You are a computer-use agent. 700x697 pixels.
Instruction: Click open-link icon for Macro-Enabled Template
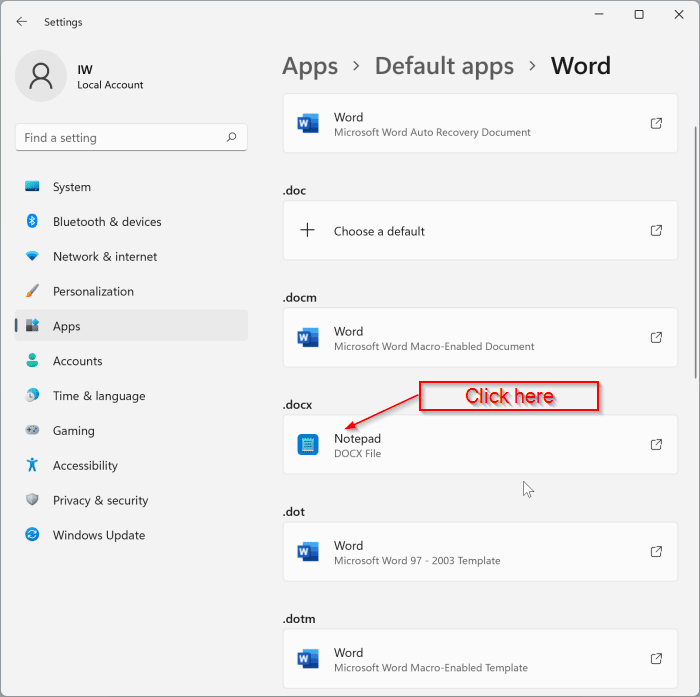656,659
